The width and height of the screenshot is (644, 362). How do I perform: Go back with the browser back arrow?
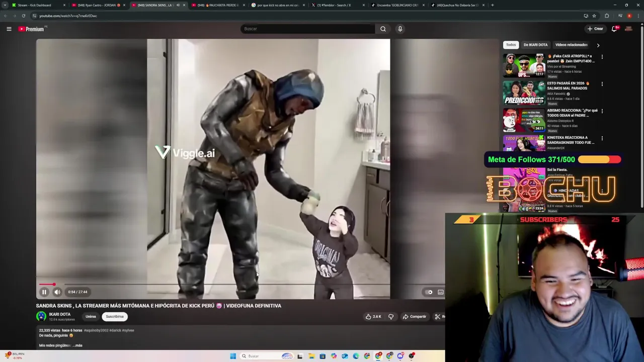[x=5, y=16]
